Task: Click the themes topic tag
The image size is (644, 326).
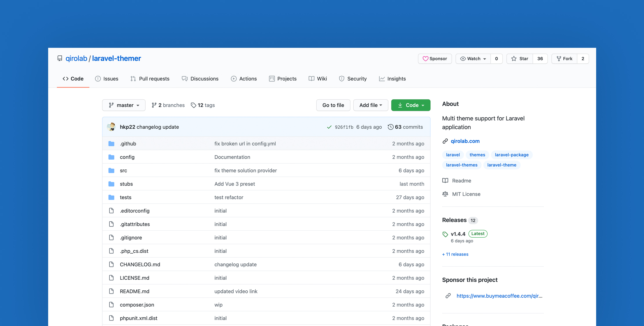Action: (x=477, y=155)
